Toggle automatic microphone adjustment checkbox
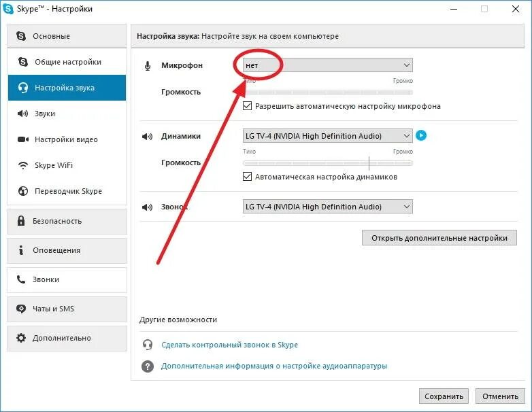 click(x=248, y=106)
